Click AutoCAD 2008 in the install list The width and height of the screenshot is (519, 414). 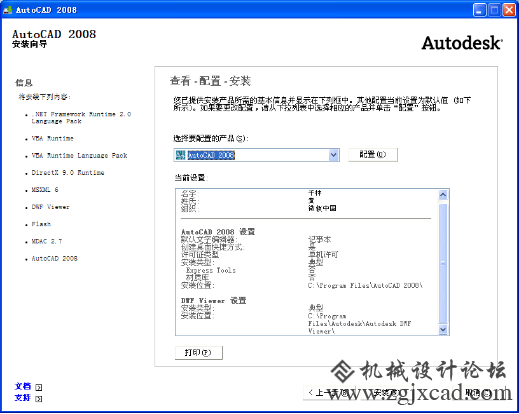pyautogui.click(x=54, y=258)
